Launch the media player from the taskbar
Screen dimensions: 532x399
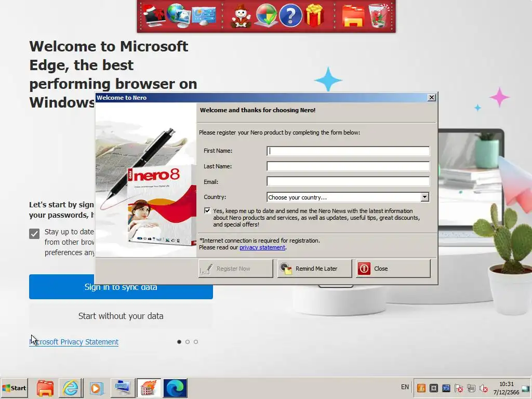(x=96, y=388)
